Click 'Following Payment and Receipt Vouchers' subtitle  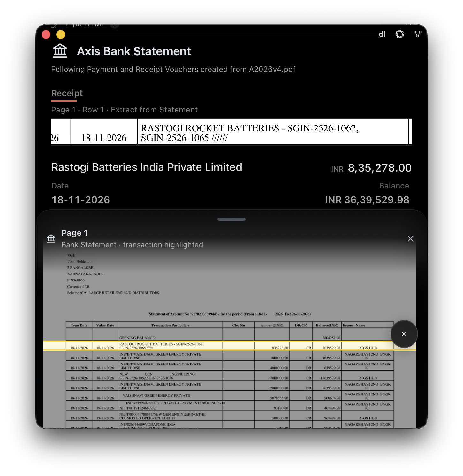tap(173, 69)
